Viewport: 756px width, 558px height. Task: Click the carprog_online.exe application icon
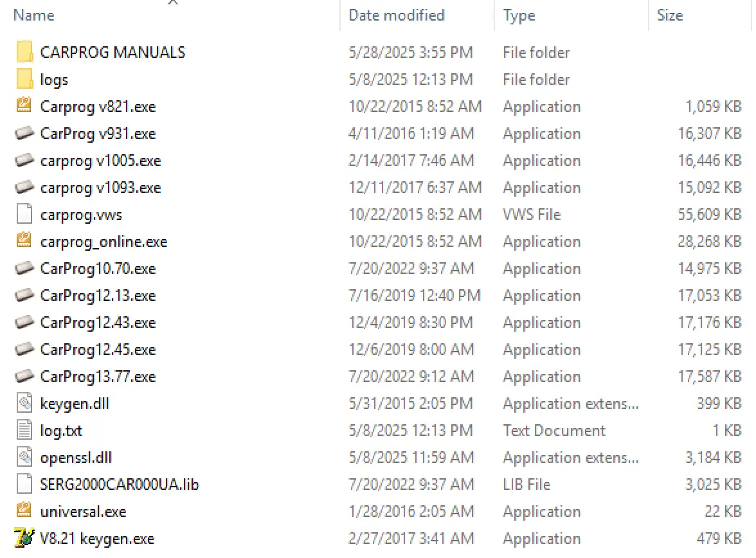(24, 240)
